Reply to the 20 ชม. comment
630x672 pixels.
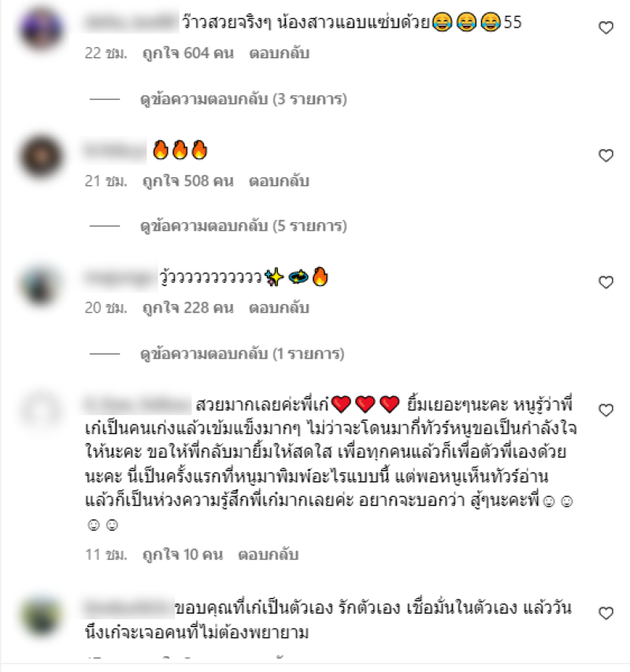(280, 308)
